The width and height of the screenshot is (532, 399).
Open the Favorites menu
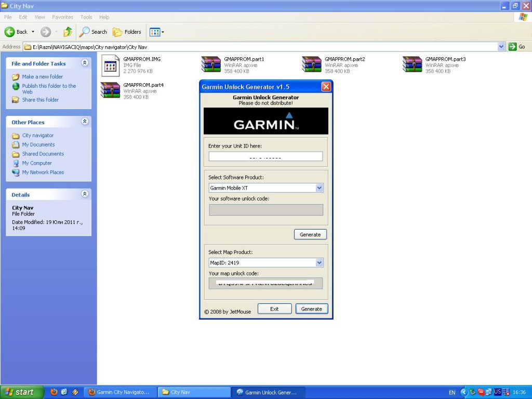pos(62,17)
